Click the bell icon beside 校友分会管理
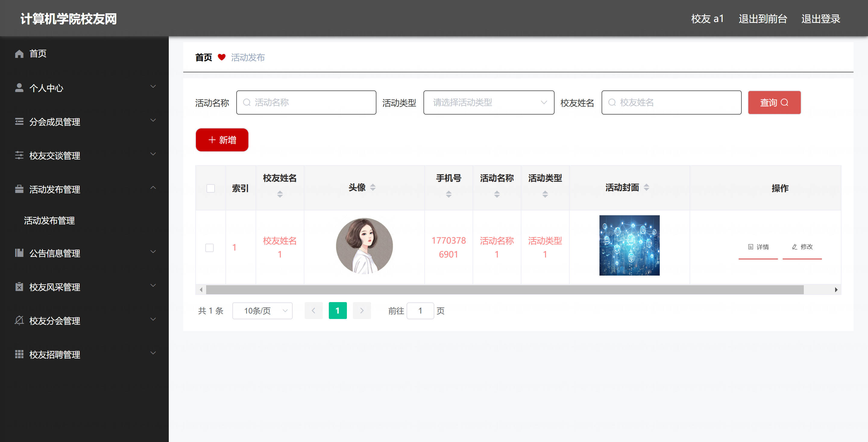Viewport: 868px width, 442px height. [19, 320]
